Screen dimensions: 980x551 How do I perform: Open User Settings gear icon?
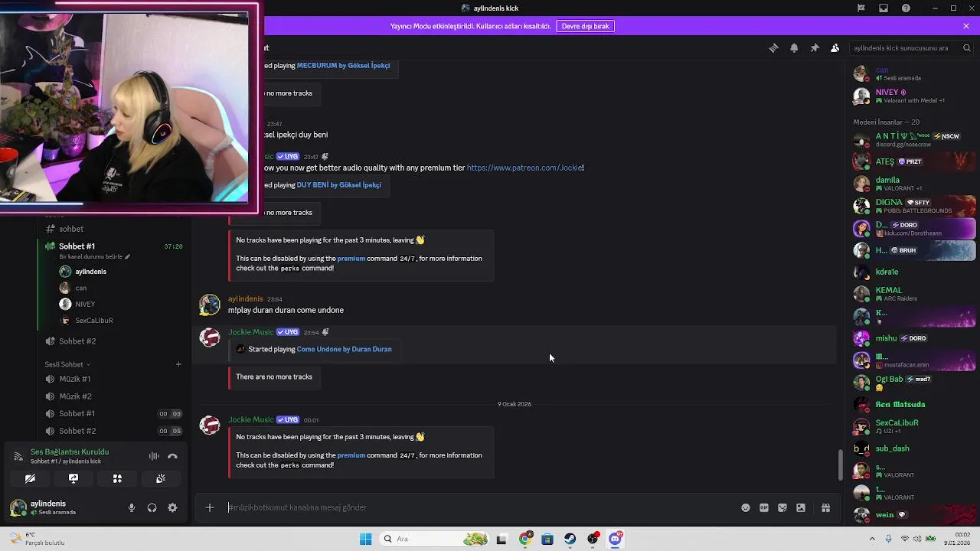point(172,507)
